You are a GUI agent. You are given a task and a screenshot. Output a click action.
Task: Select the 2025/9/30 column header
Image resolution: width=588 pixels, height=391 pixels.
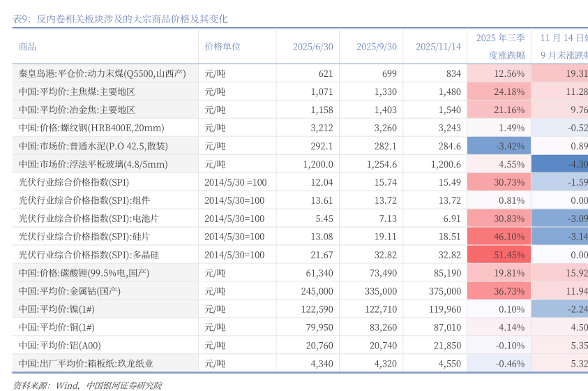click(x=376, y=47)
